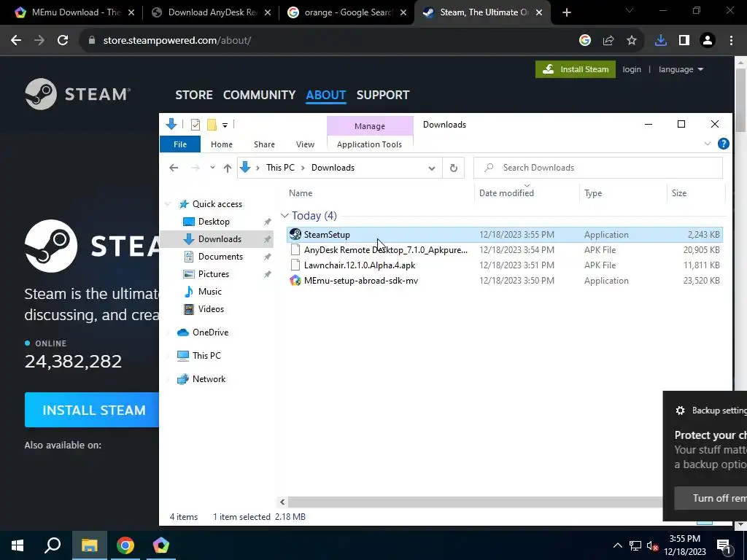Click the horizontal scrollbar left arrow

(x=282, y=502)
